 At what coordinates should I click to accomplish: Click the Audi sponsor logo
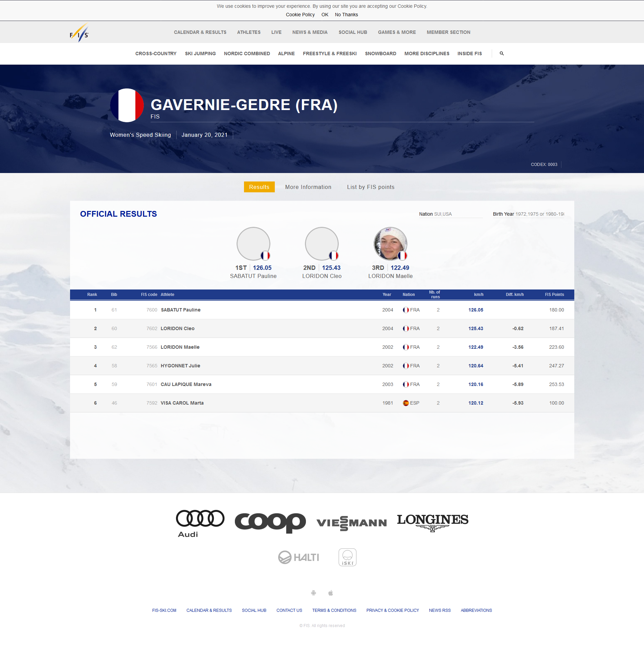pos(200,523)
